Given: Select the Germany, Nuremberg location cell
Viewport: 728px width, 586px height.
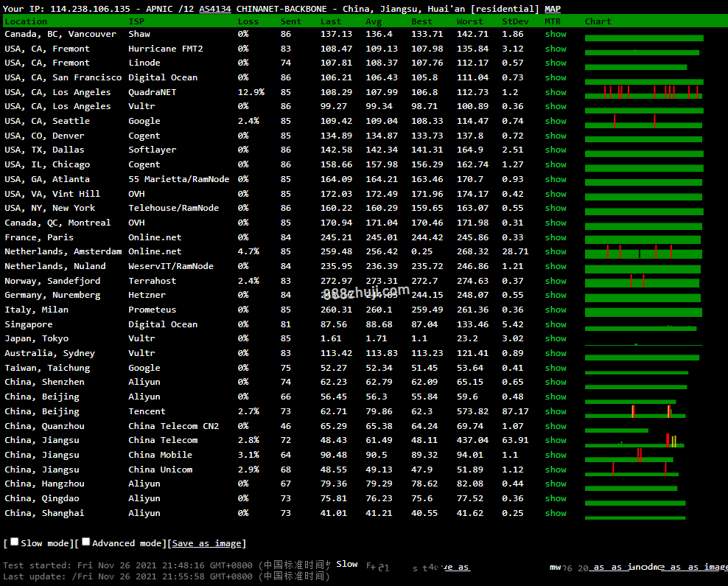Looking at the screenshot, I should tap(52, 296).
